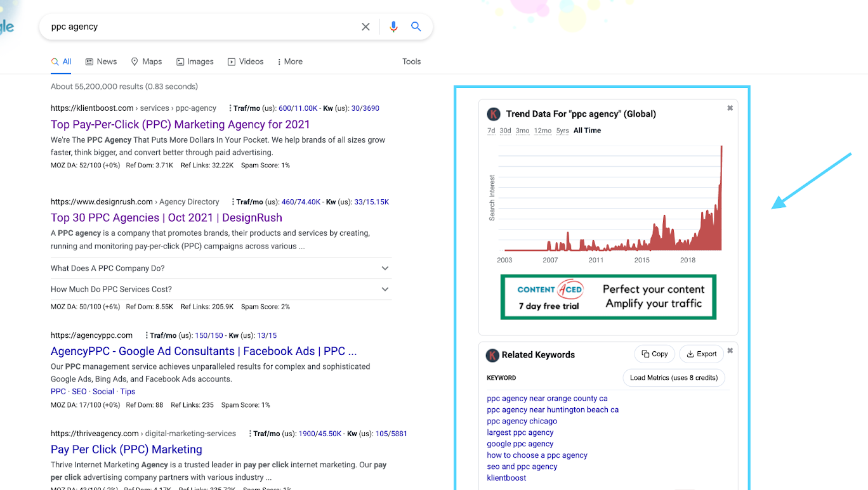
Task: Open 'ppc agency near huntington beach ca' keyword
Action: (553, 410)
